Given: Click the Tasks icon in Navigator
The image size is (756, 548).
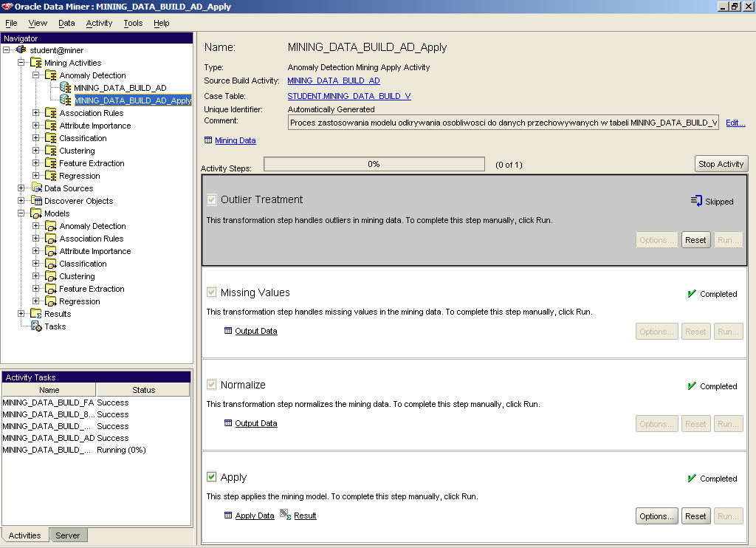Looking at the screenshot, I should coord(37,326).
